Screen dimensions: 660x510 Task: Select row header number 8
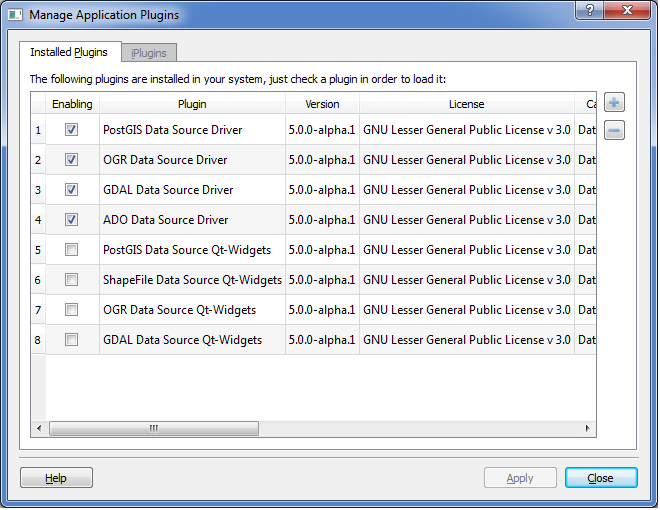click(x=38, y=340)
